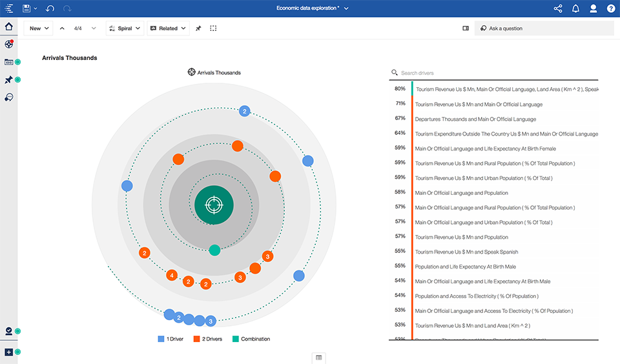The height and width of the screenshot is (364, 620).
Task: Select the blue node labeled 3
Action: [211, 321]
